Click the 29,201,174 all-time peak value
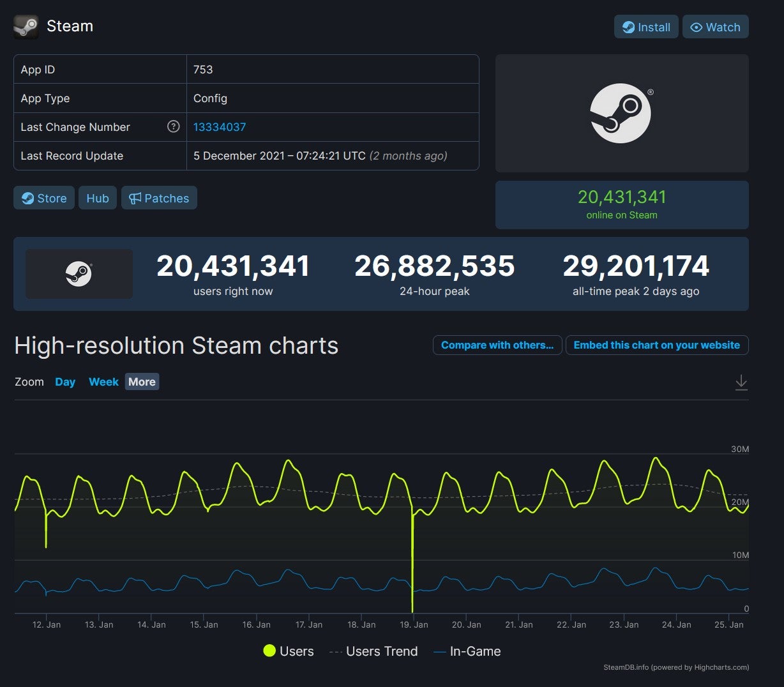 coord(636,266)
